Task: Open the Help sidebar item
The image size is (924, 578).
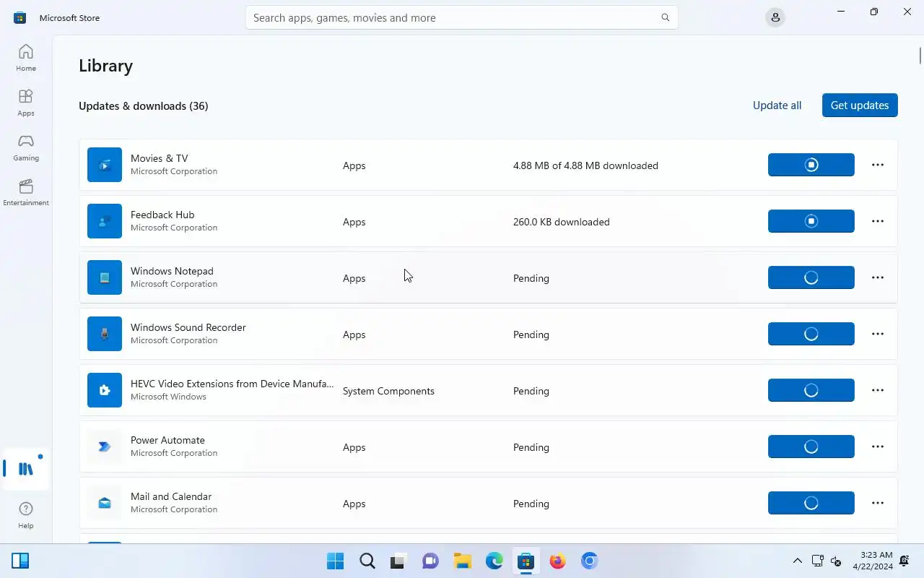Action: [x=26, y=516]
